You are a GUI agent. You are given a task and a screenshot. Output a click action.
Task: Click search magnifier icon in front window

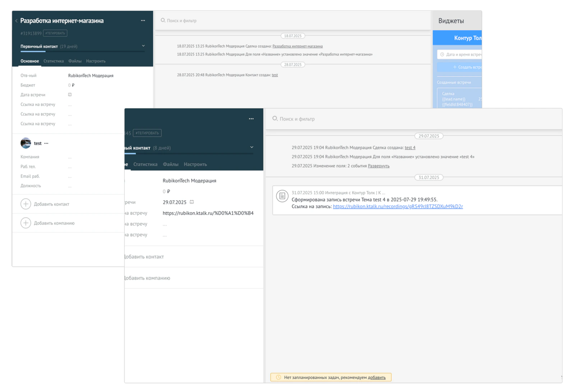pos(275,118)
